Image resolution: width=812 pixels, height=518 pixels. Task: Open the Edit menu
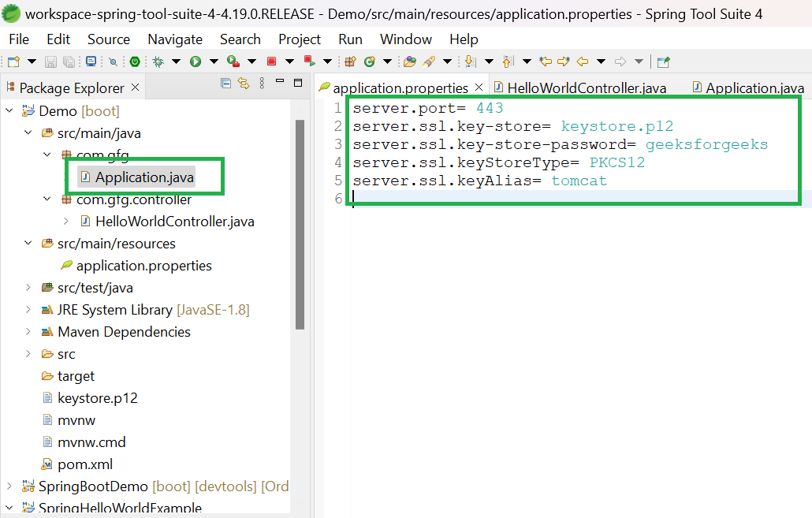58,39
